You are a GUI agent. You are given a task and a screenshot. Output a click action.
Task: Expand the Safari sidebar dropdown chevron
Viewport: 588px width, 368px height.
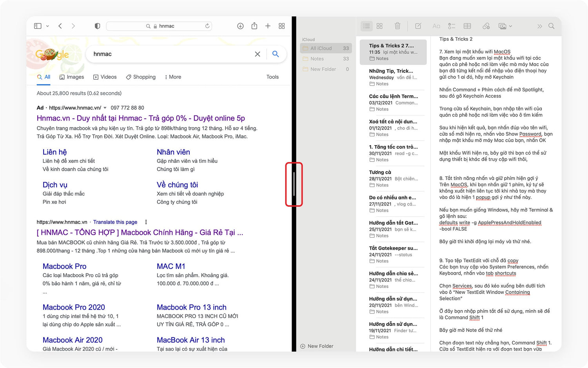(47, 26)
